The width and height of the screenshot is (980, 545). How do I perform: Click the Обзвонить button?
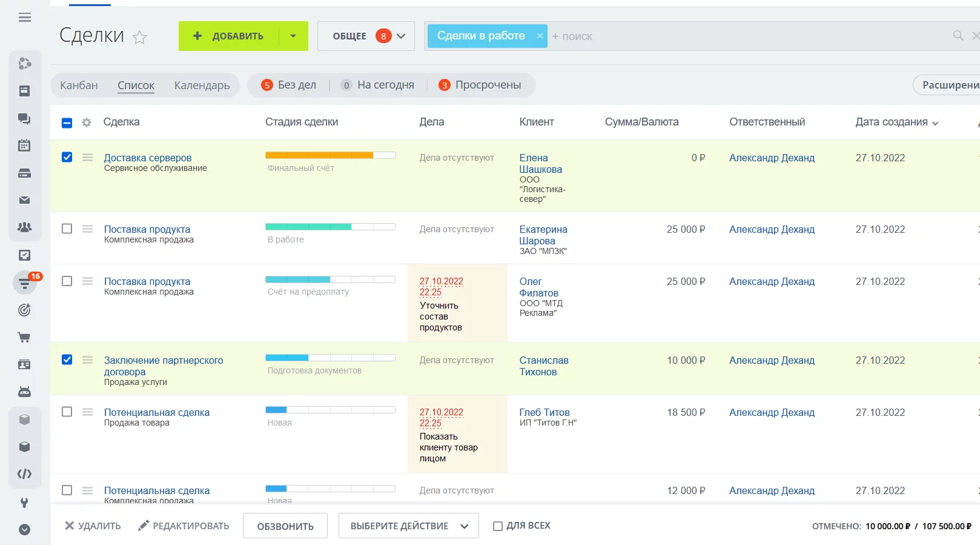[x=285, y=526]
